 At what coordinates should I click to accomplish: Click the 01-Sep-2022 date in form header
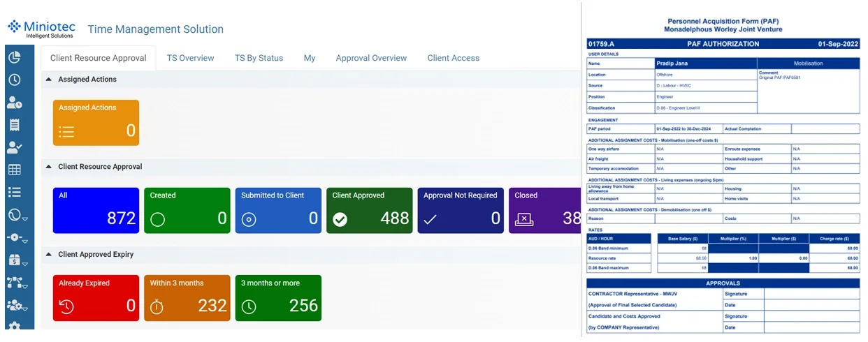[x=838, y=44]
